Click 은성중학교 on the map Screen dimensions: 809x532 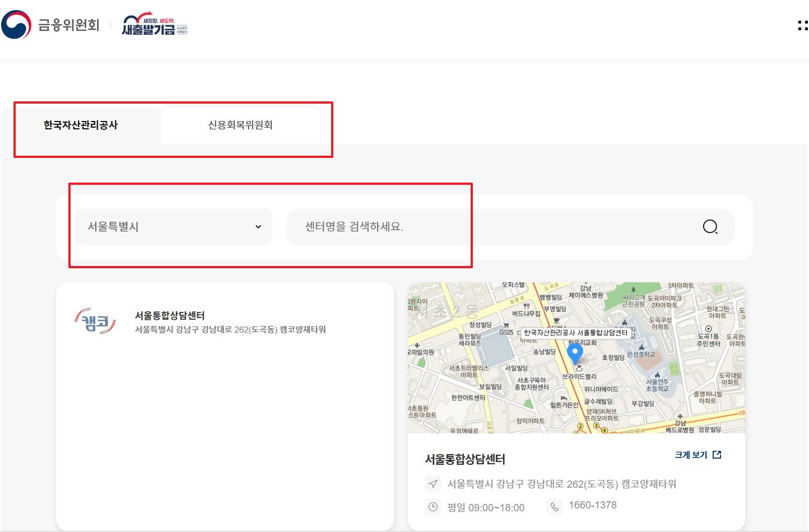(x=641, y=354)
